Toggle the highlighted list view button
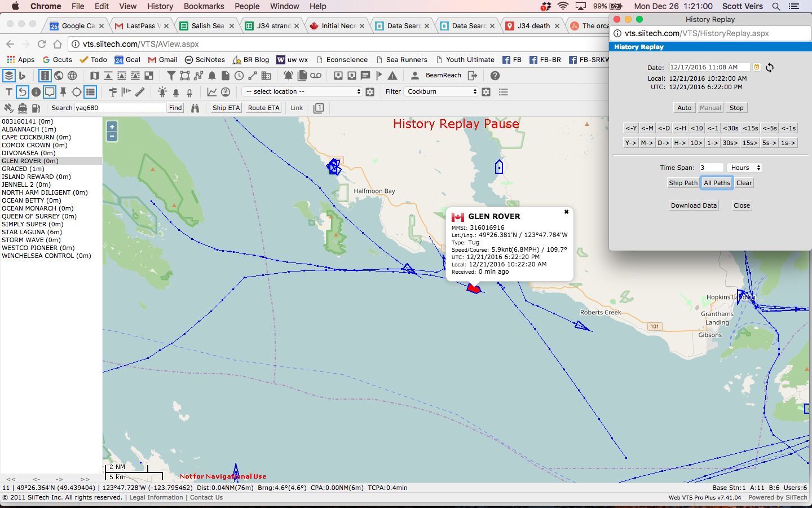Screen dimensions: 812x508 90,92
